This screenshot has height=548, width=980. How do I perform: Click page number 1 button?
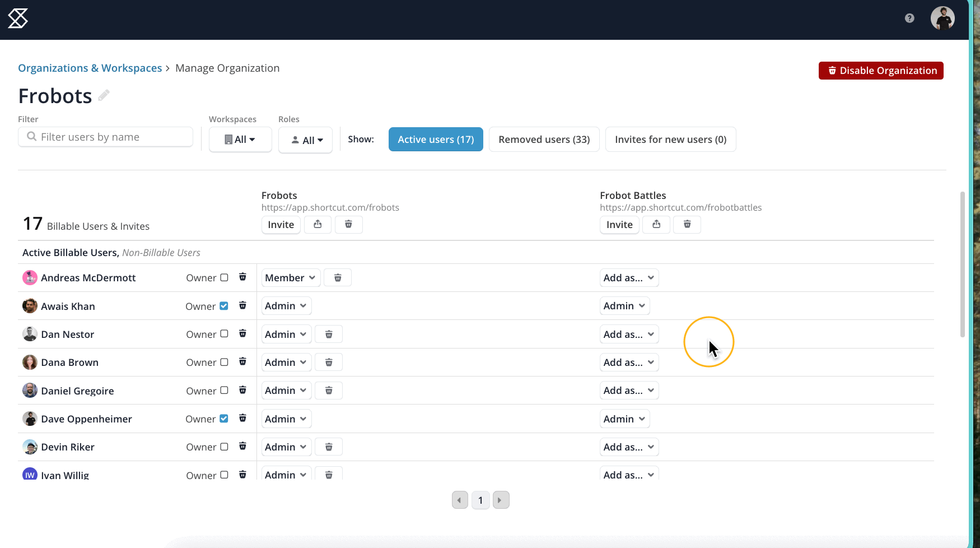[x=480, y=500]
